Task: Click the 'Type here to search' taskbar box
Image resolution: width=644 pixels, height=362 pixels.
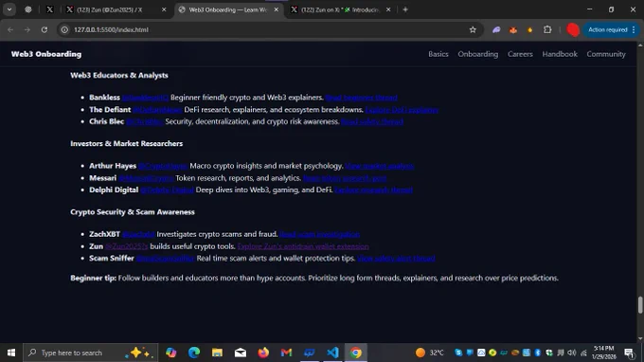Action: [90, 353]
